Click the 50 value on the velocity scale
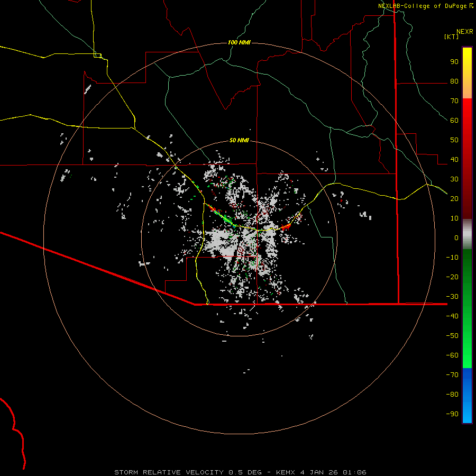The width and height of the screenshot is (476, 476). click(454, 140)
